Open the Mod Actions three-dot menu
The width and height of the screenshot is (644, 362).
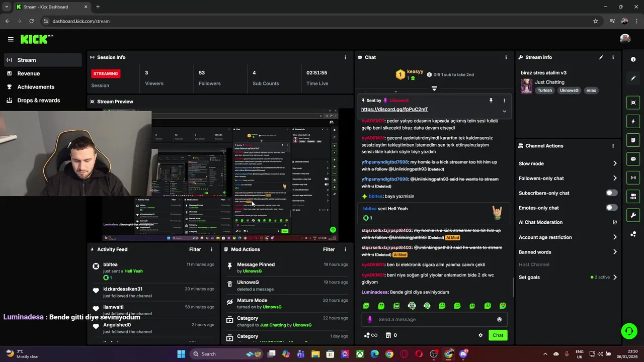tap(345, 249)
